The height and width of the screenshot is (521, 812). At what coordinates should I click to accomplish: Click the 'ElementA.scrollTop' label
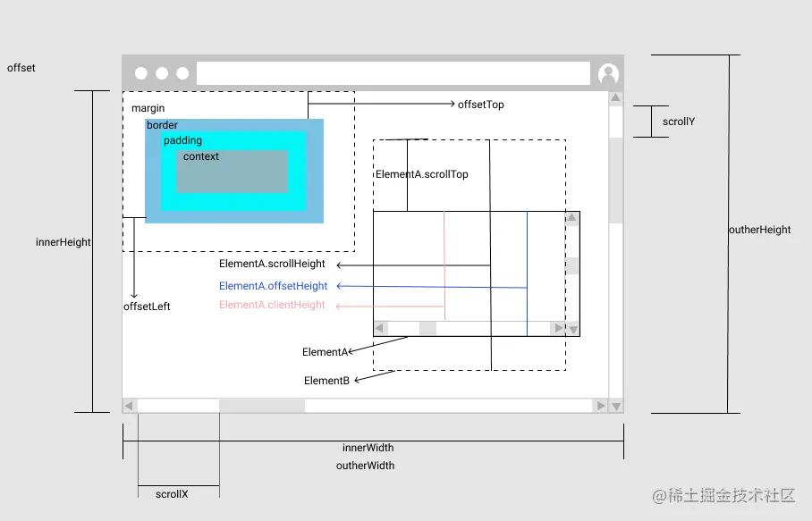click(x=422, y=174)
